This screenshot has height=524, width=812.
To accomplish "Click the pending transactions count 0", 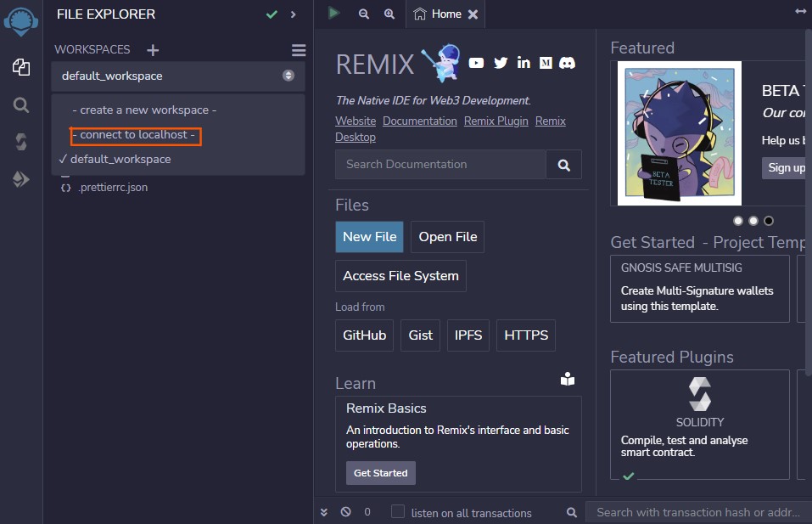I will [x=367, y=512].
